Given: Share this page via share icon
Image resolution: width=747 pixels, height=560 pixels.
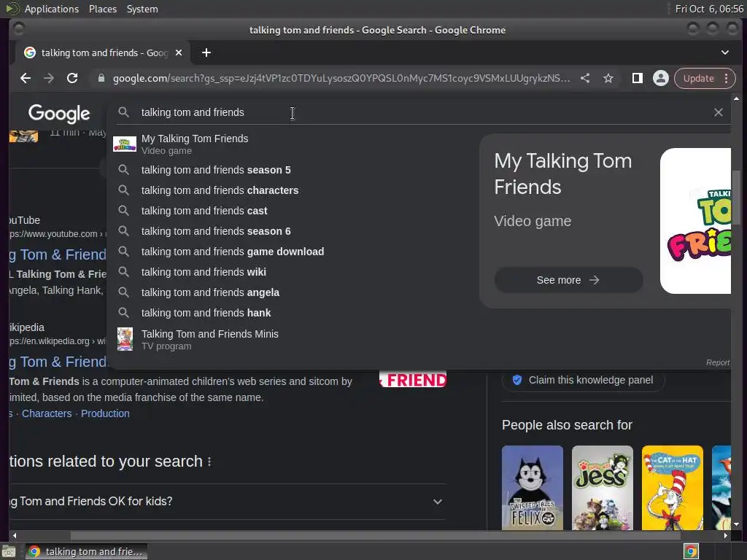Looking at the screenshot, I should [x=585, y=79].
